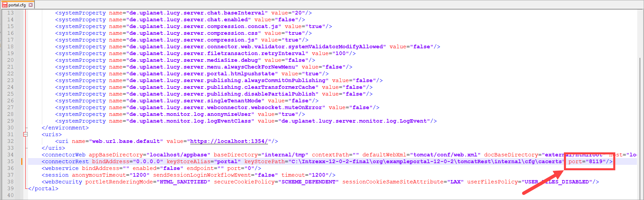Click the closing </portal> tag

click(43, 189)
